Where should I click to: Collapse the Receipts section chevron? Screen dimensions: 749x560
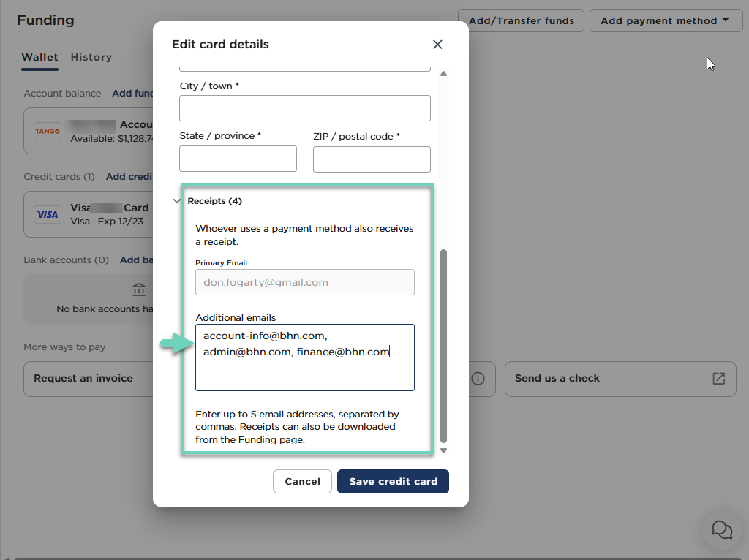[176, 201]
